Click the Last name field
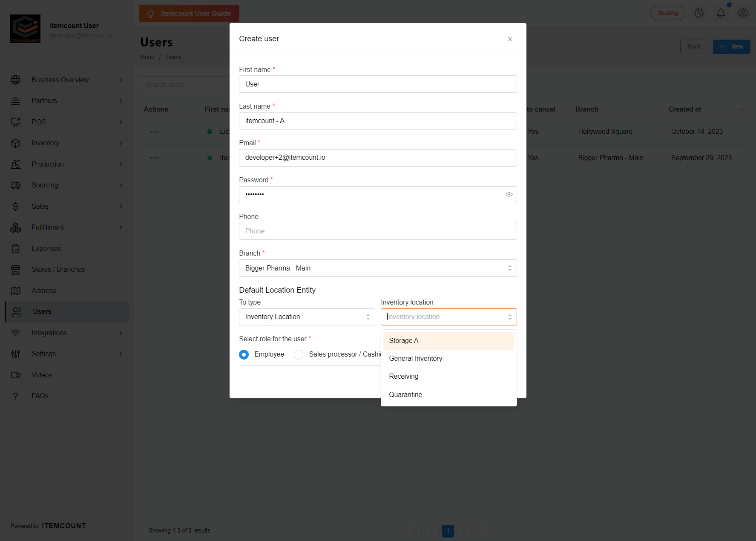The image size is (756, 541). 378,121
